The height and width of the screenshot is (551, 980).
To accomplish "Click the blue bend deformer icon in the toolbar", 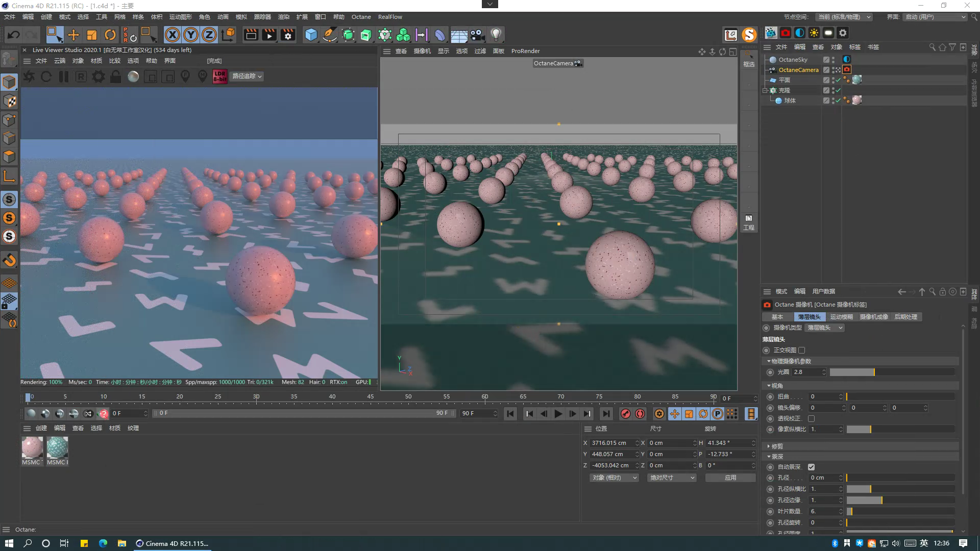I will [440, 35].
